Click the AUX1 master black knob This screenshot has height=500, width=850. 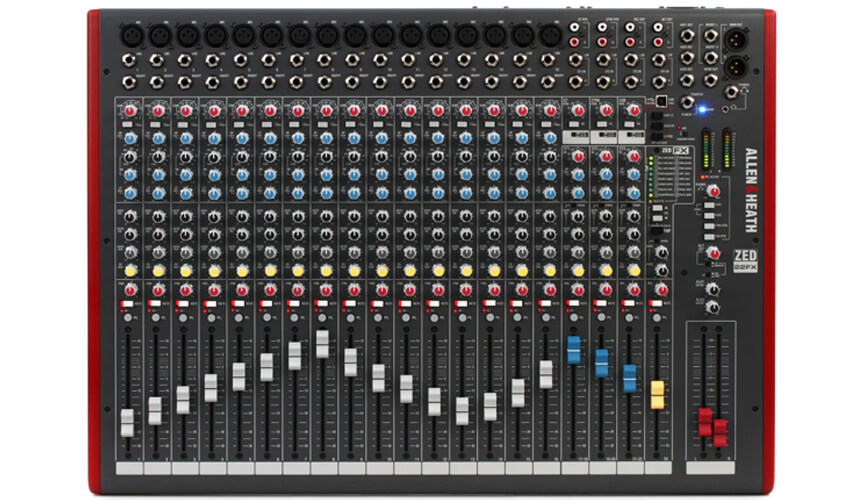coord(714,290)
